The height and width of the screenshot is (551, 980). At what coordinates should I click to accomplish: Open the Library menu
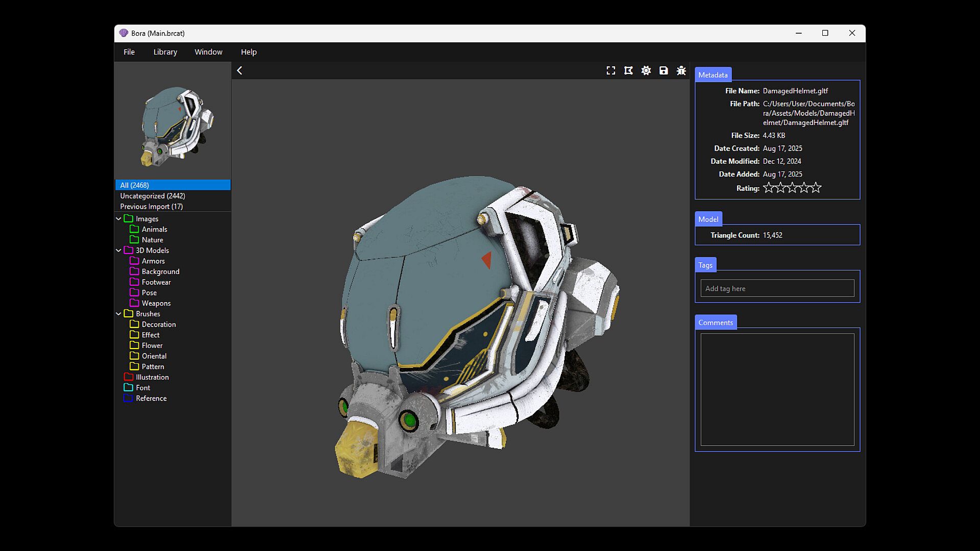[x=165, y=52]
